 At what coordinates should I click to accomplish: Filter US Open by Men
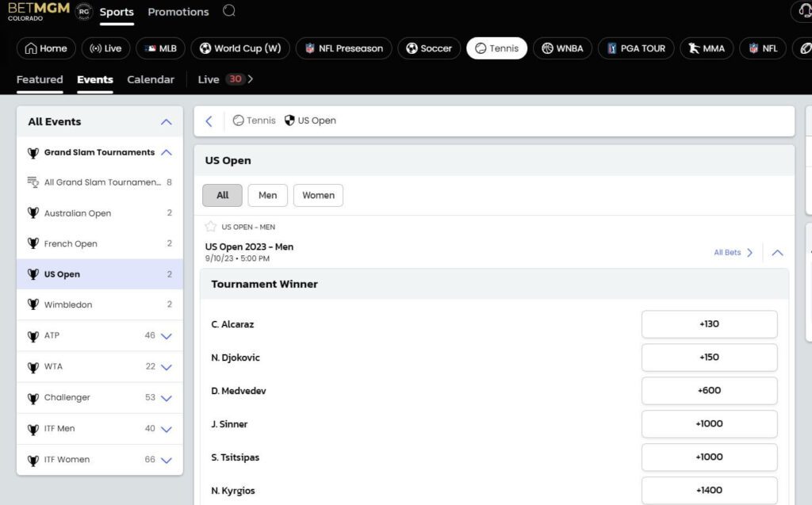(267, 195)
